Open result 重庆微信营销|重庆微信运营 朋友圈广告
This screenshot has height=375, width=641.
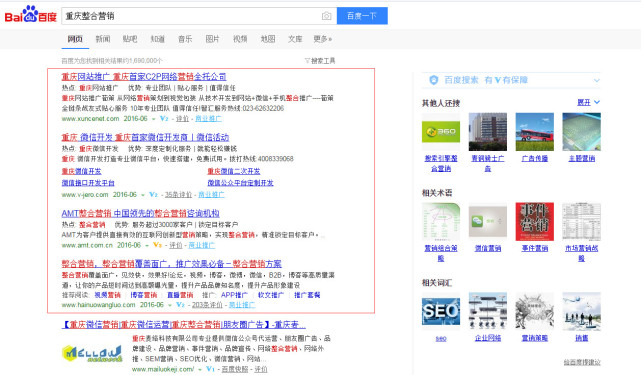pos(184,325)
